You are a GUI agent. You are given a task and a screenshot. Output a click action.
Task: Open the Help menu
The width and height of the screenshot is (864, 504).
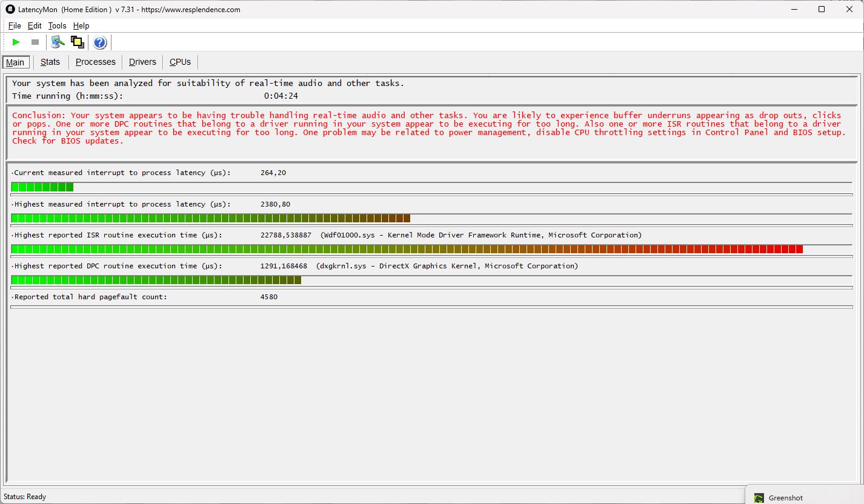click(x=81, y=25)
